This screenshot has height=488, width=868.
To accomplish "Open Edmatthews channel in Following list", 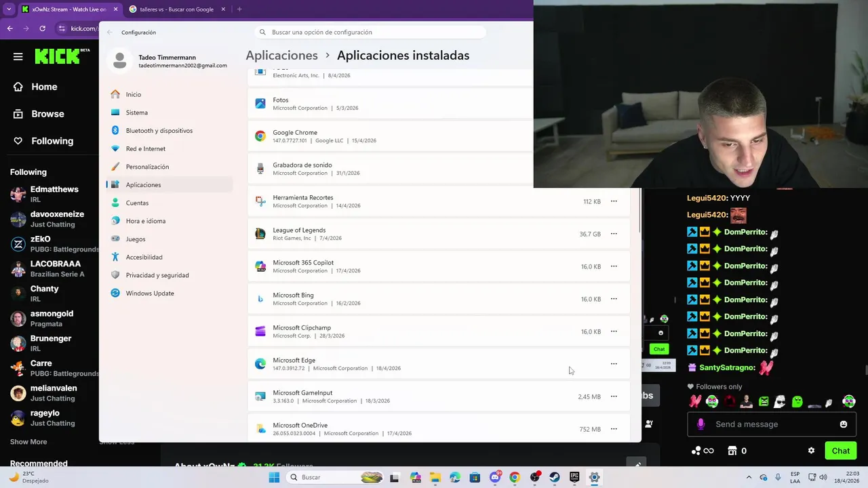I will (54, 194).
